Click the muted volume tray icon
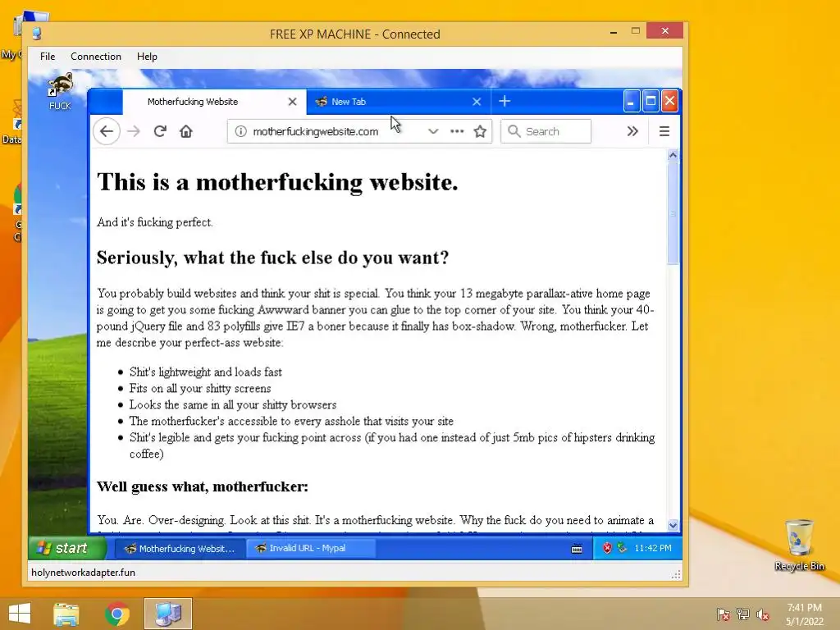The image size is (840, 630). (x=763, y=614)
